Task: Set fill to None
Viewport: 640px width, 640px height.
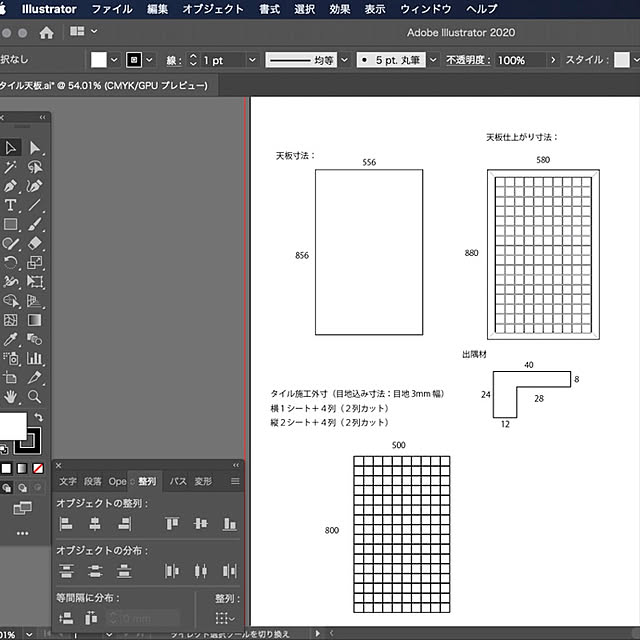Action: (x=38, y=469)
